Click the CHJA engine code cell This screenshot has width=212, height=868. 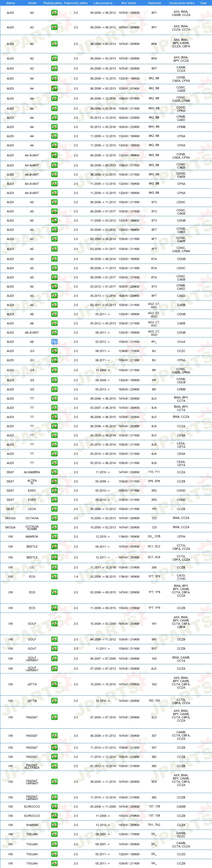point(181,342)
